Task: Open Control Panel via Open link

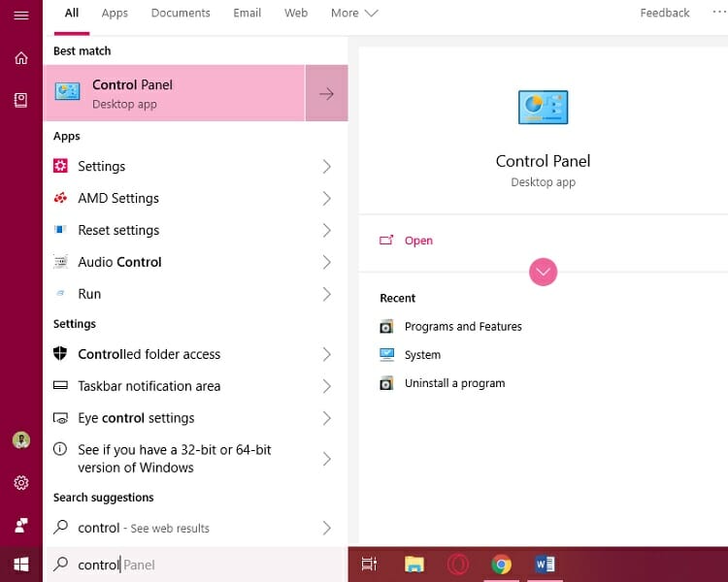Action: 418,241
